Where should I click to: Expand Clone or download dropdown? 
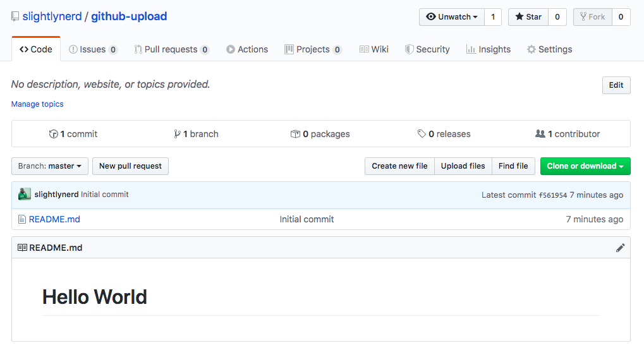pyautogui.click(x=585, y=166)
